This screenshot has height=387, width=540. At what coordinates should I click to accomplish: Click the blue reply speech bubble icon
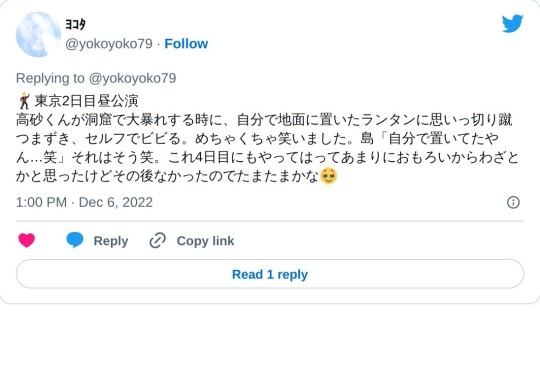point(75,240)
